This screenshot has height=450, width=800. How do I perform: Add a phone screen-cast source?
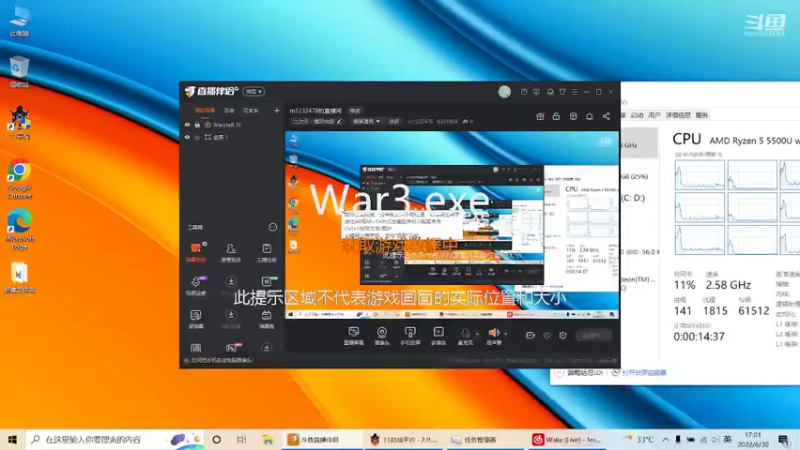[410, 336]
